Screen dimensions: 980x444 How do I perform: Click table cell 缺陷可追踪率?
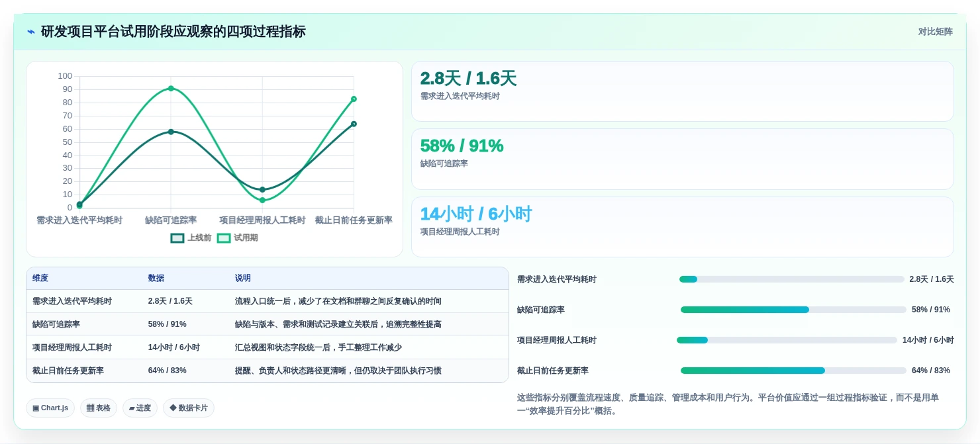click(x=56, y=324)
